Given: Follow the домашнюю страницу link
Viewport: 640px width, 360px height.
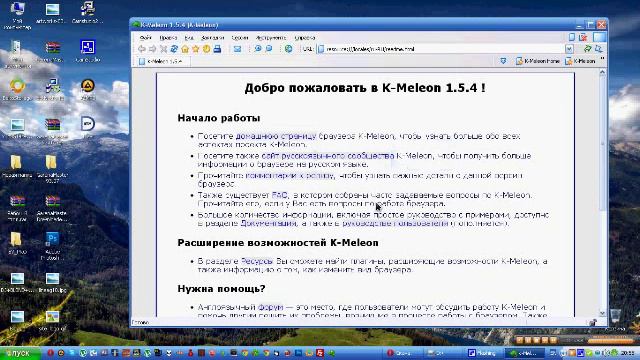Looking at the screenshot, I should pos(276,136).
